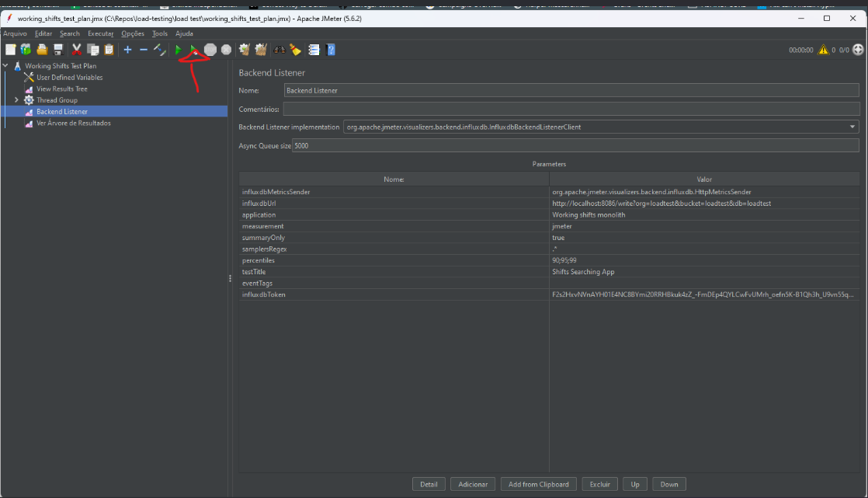
Task: Select the influxdbMetricsSender name cell
Action: click(394, 192)
